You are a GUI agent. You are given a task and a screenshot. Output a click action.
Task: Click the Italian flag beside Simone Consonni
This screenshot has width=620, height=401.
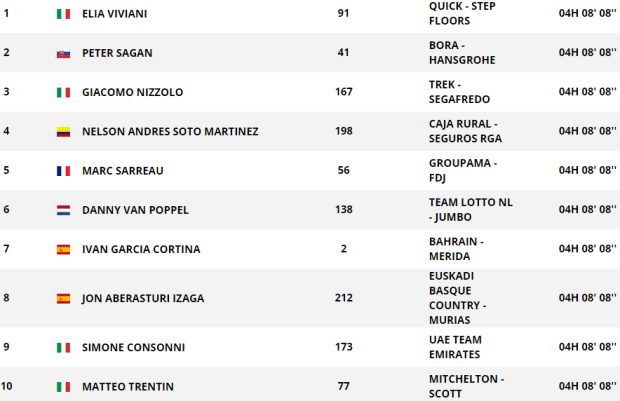point(63,347)
